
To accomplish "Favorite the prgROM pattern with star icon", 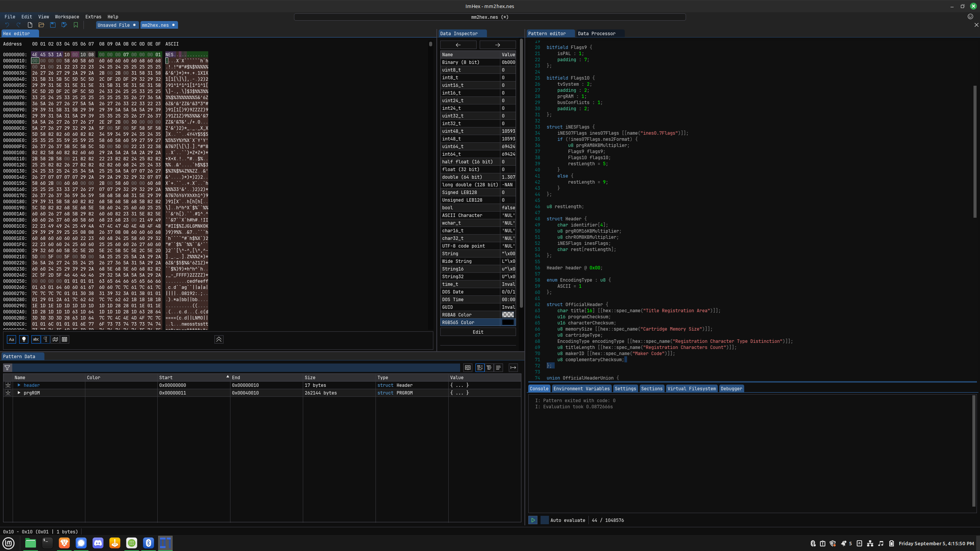I will tap(8, 393).
